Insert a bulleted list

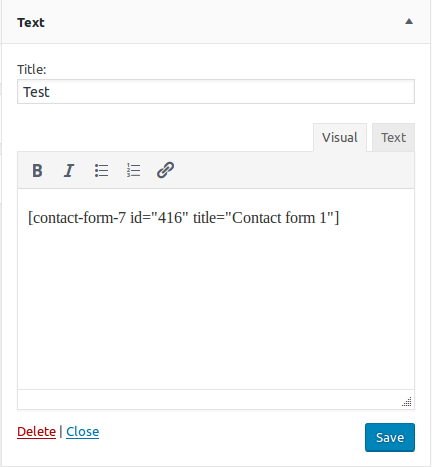(x=101, y=170)
